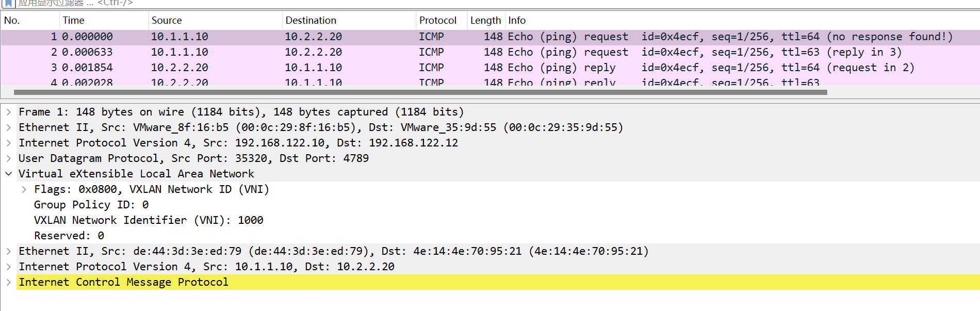Viewport: 980px width, 311px height.
Task: Expand outer Ethernet II VMware row
Action: (9, 127)
